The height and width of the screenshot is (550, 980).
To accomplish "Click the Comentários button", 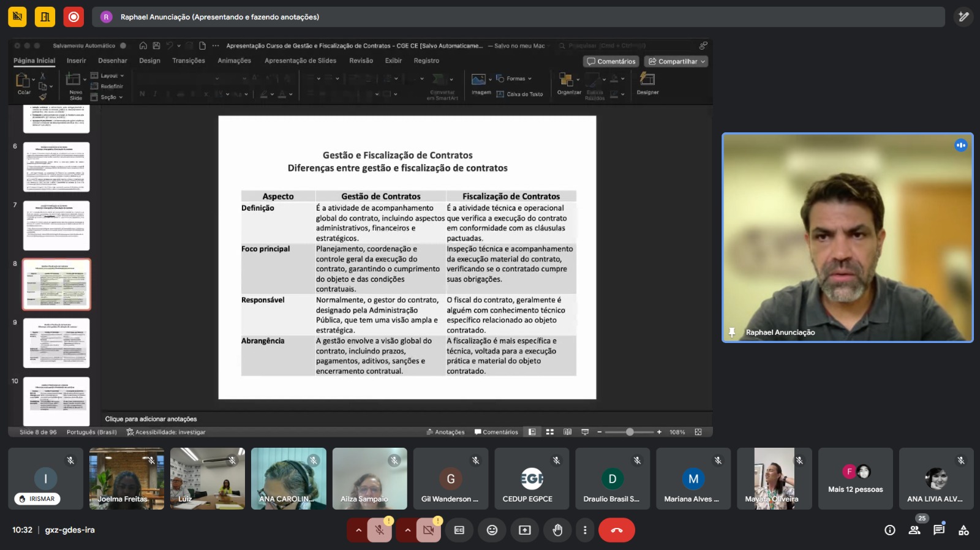I will (x=611, y=61).
